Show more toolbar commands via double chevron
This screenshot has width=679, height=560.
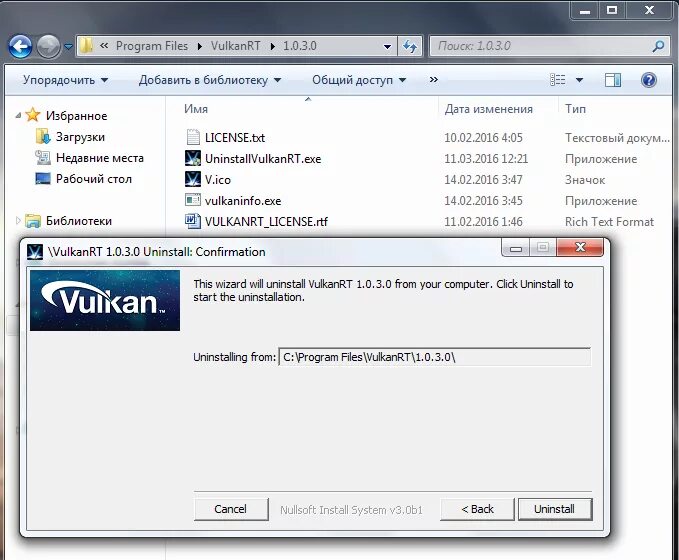(433, 80)
